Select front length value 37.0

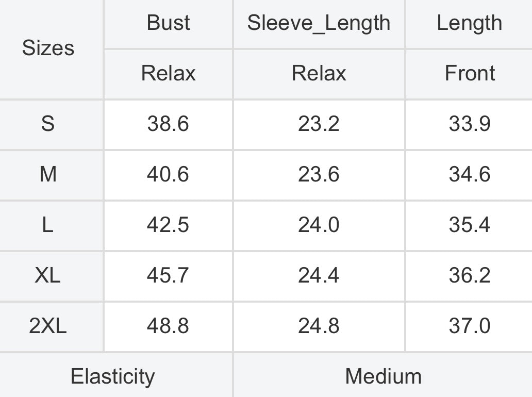tap(470, 325)
